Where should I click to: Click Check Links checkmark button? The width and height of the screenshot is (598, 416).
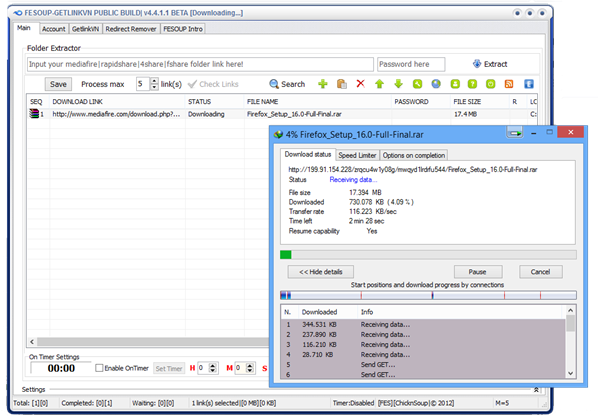click(213, 84)
